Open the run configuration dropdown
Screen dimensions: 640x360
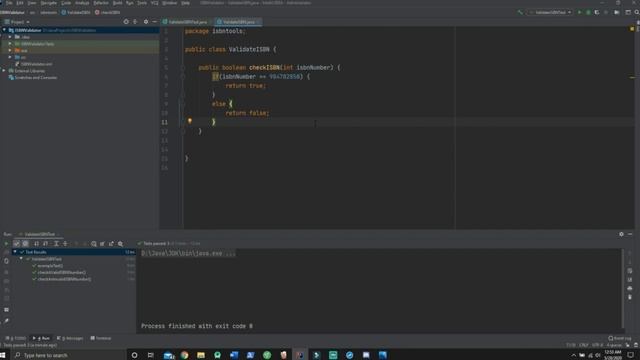550,12
